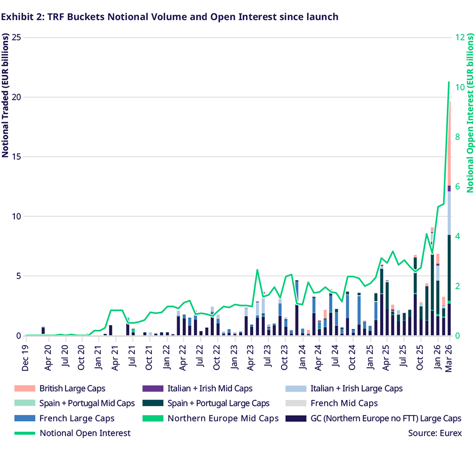This screenshot has height=453, width=476.
Task: Click the Italian + Irish Mid Caps purple swatch
Action: pos(152,388)
